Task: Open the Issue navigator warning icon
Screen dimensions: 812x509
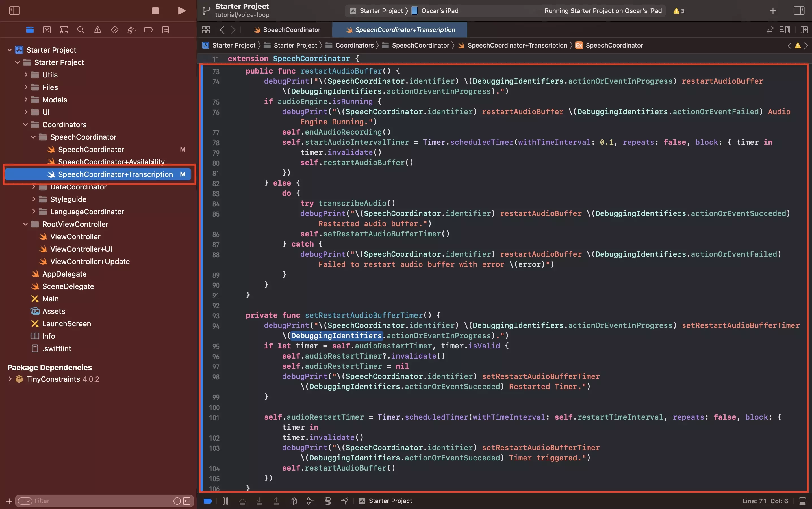Action: [x=97, y=30]
